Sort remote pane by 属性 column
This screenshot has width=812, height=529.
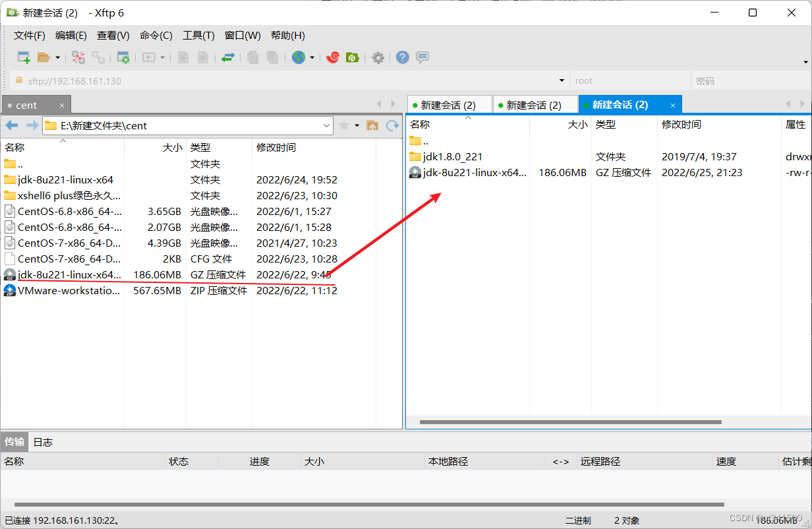tap(796, 124)
